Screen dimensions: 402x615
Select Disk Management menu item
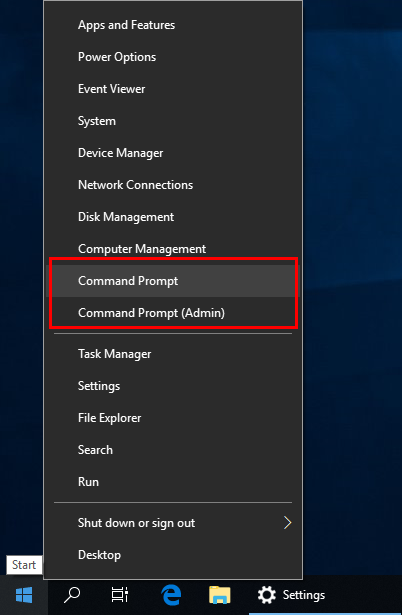pyautogui.click(x=173, y=217)
